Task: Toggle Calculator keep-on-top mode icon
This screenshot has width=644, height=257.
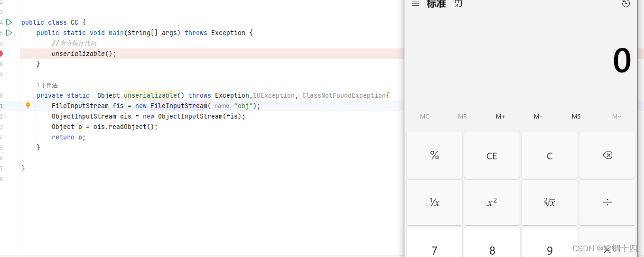Action: pyautogui.click(x=458, y=4)
